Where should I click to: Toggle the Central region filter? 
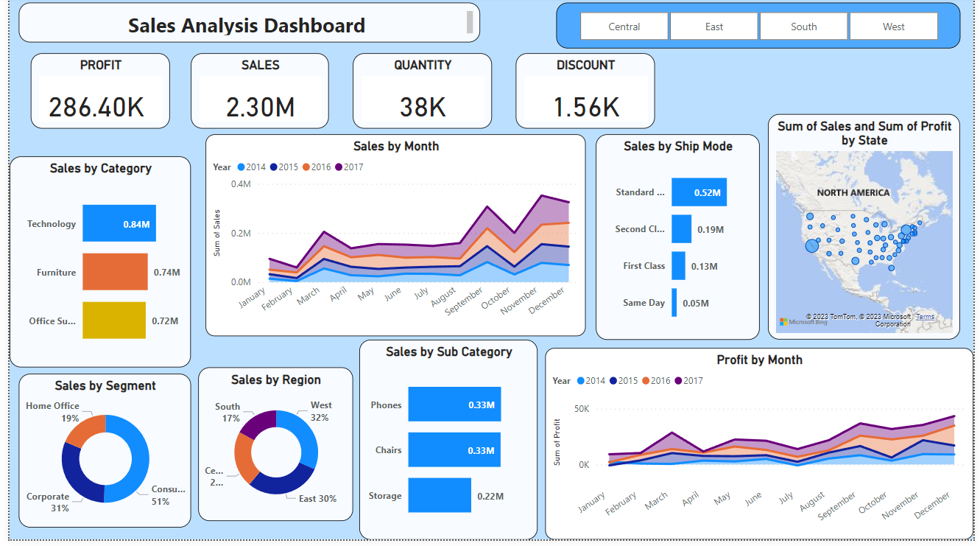[624, 26]
